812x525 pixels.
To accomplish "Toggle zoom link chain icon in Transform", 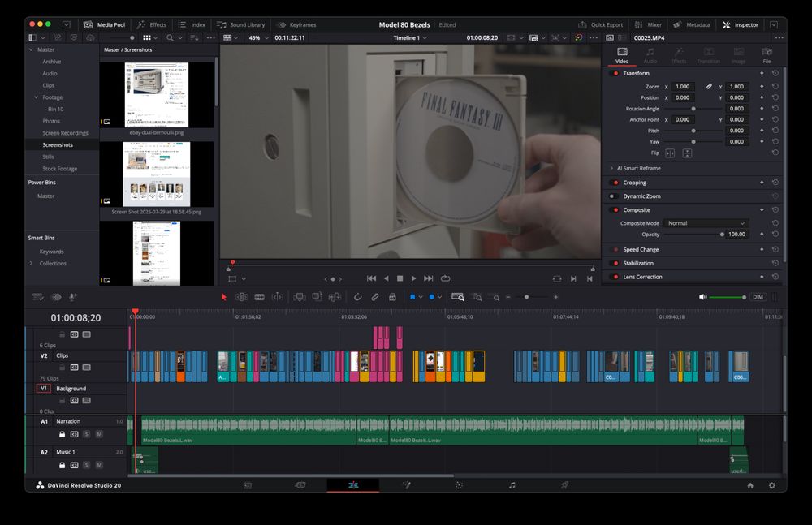I will (709, 87).
